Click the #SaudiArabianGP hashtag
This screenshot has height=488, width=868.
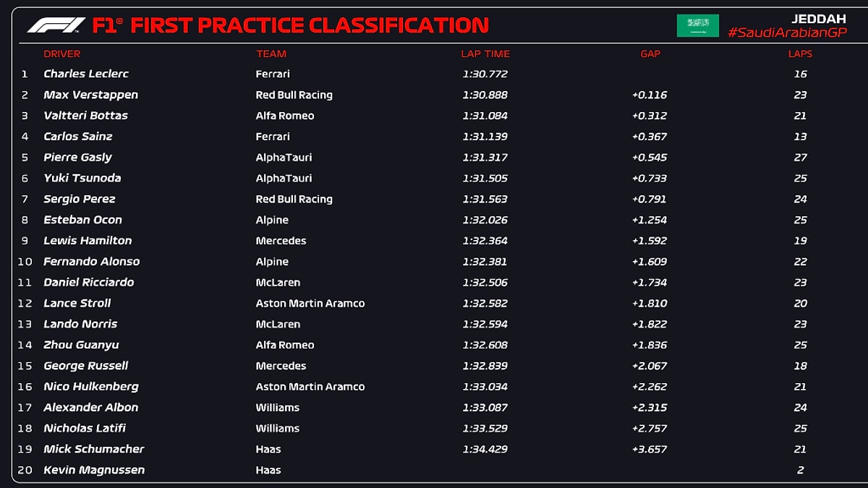tap(786, 33)
